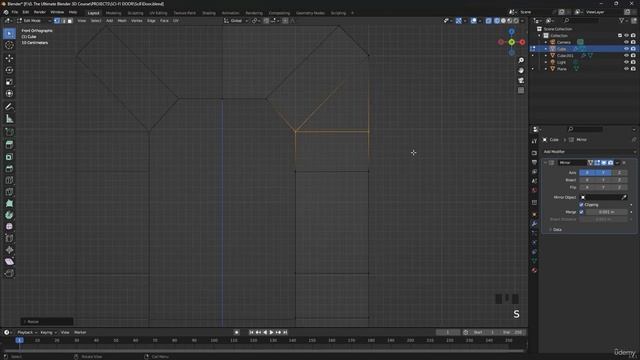Open the Edit Mode dropdown
This screenshot has width=640, height=360.
[34, 21]
